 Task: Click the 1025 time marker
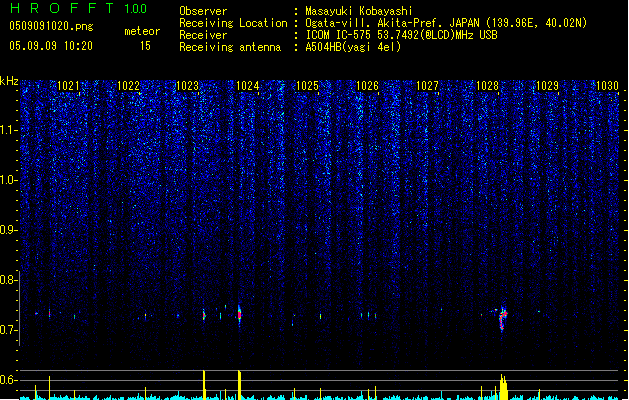307,86
